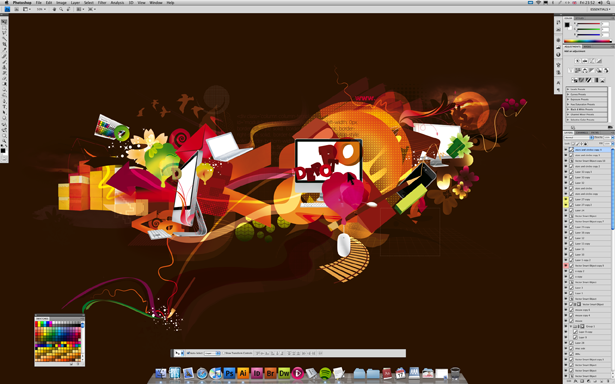
Task: Open the Essentials workspace switcher
Action: point(600,9)
